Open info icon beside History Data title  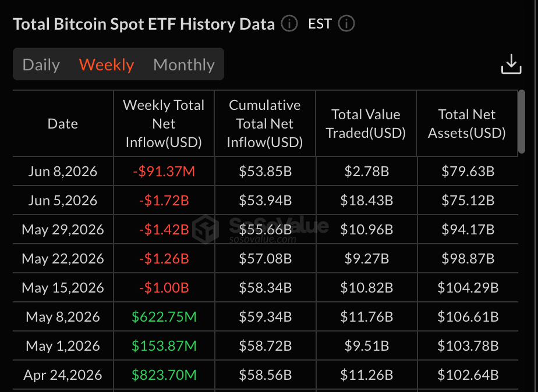[x=289, y=24]
